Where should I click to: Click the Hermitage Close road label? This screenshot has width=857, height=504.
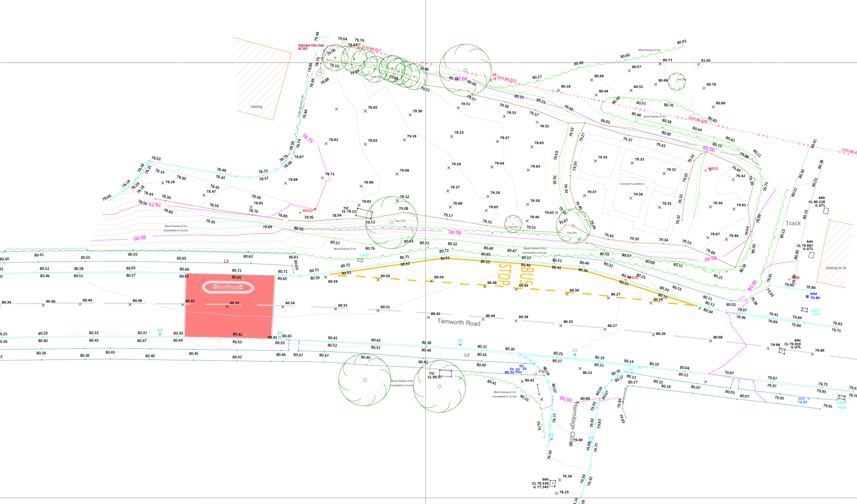574,423
